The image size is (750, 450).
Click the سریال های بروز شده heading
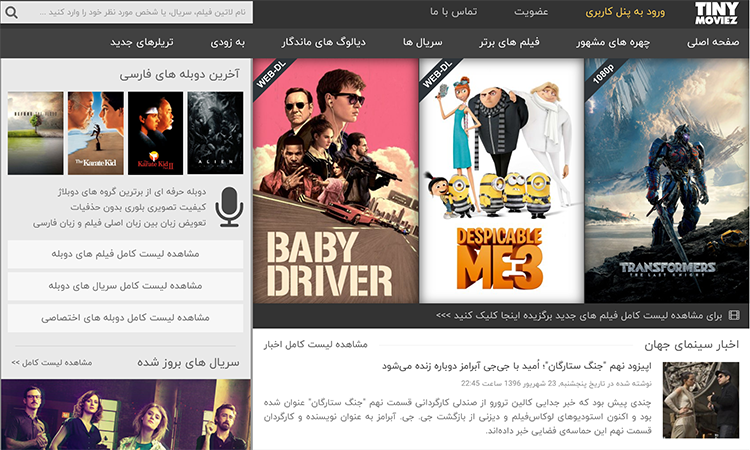point(188,362)
